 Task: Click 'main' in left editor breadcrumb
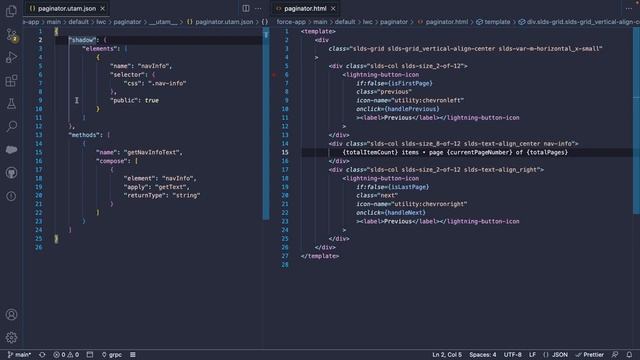tap(53, 22)
